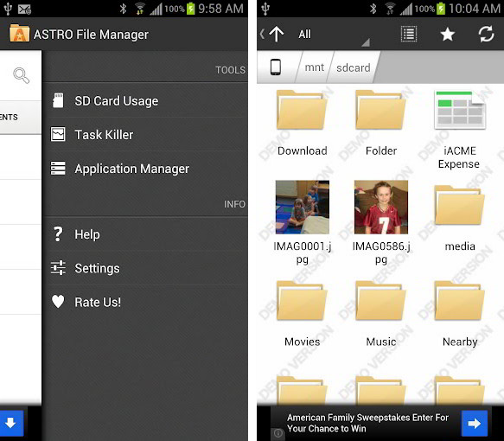Open Settings from the menu
Screen dimensions: 504x441
[146, 268]
